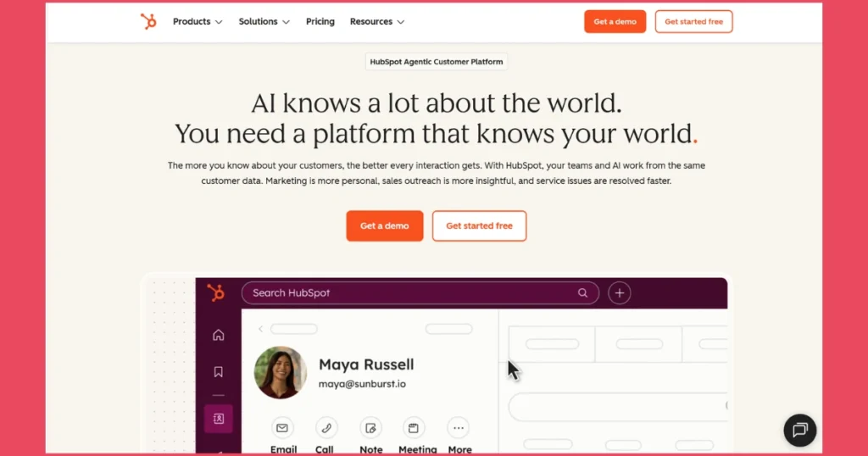Image resolution: width=868 pixels, height=456 pixels.
Task: Go to the Pricing page
Action: (320, 21)
